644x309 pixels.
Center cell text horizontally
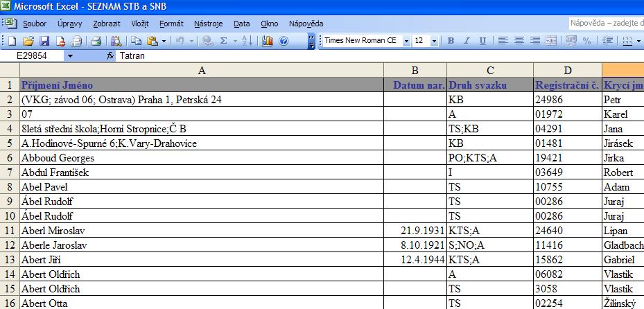pos(519,41)
